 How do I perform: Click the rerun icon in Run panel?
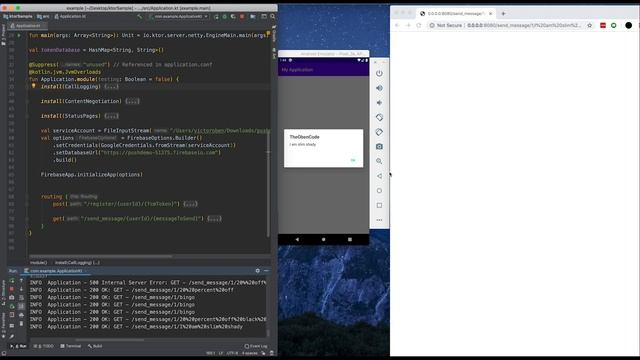(x=12, y=281)
